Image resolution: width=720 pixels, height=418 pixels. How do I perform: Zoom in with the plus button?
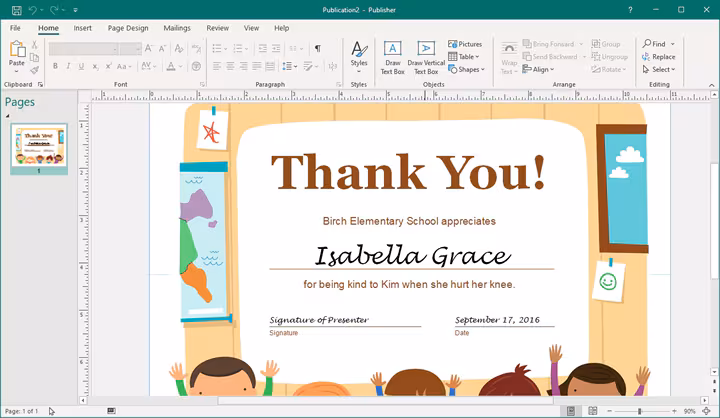click(674, 411)
